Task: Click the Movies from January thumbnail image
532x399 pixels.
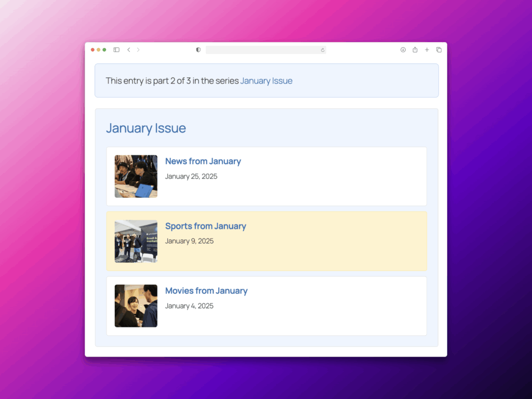Action: tap(136, 305)
